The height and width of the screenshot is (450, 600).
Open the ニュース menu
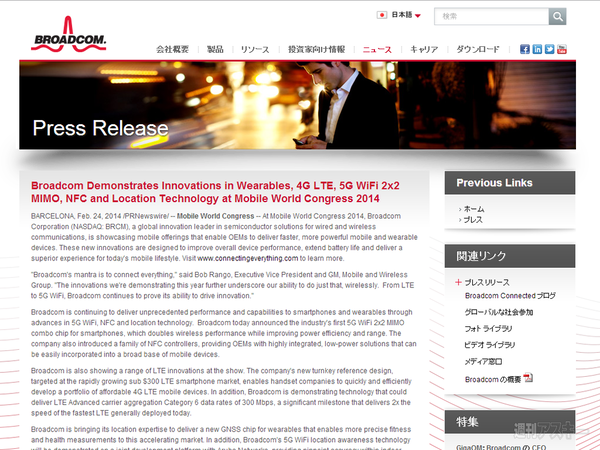[x=377, y=49]
